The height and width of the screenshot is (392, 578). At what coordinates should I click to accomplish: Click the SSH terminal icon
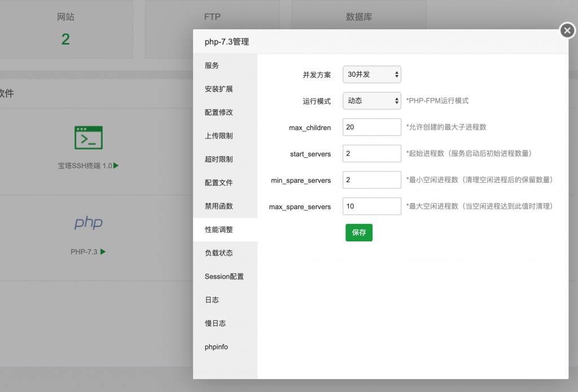[x=89, y=138]
